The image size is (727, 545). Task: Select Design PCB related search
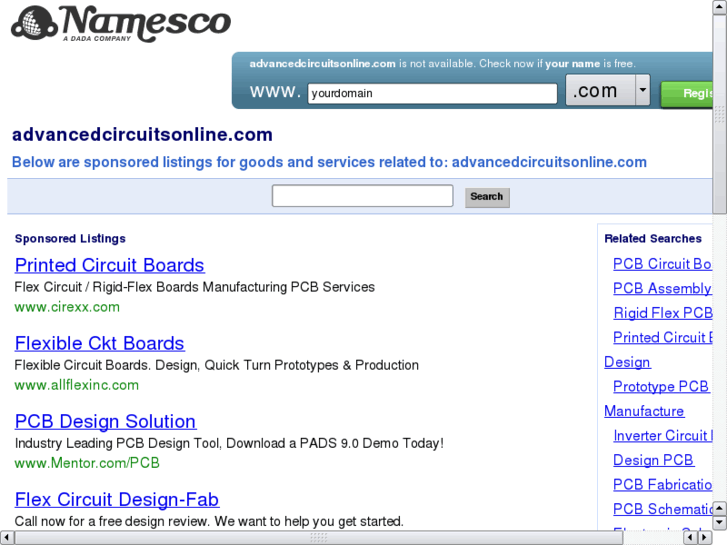[653, 460]
